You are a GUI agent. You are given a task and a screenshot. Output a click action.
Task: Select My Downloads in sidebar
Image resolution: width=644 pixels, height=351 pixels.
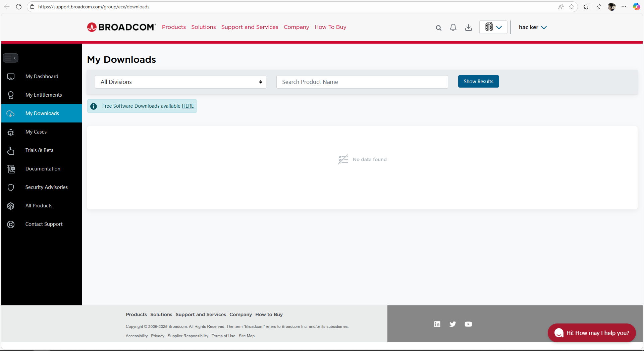tap(42, 113)
